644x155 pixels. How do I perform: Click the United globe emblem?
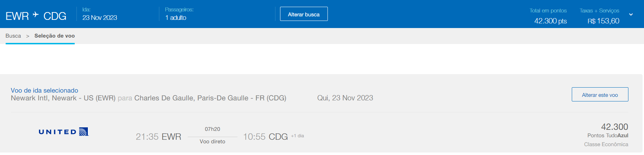pyautogui.click(x=84, y=132)
